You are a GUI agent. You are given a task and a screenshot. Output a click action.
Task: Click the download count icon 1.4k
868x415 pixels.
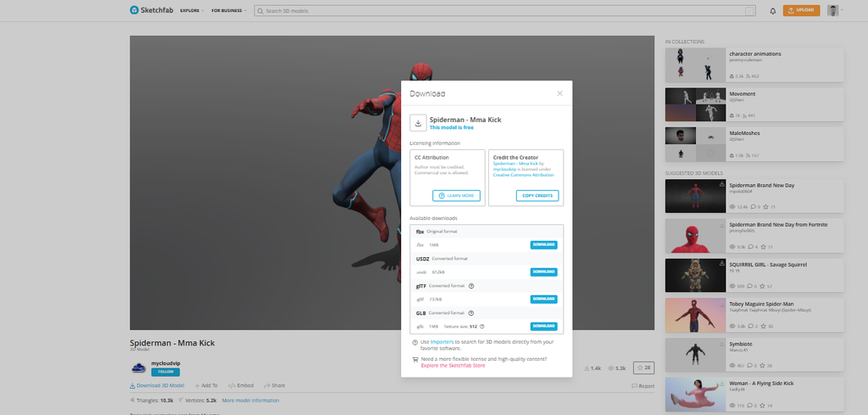coord(587,368)
